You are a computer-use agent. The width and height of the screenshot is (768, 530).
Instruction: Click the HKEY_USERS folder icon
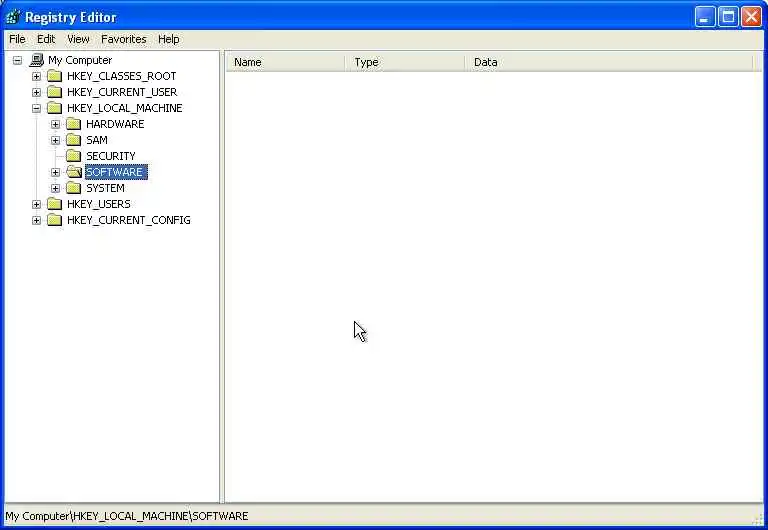point(54,204)
